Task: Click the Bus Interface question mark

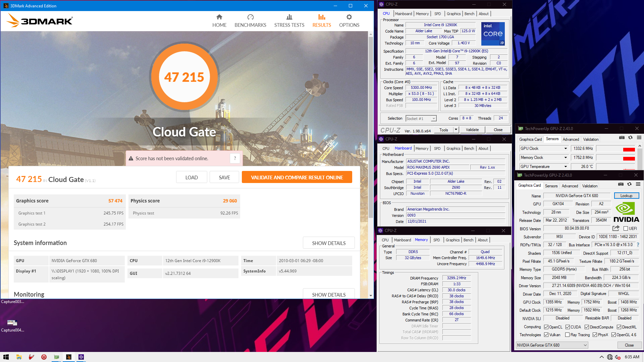Action: click(638, 245)
